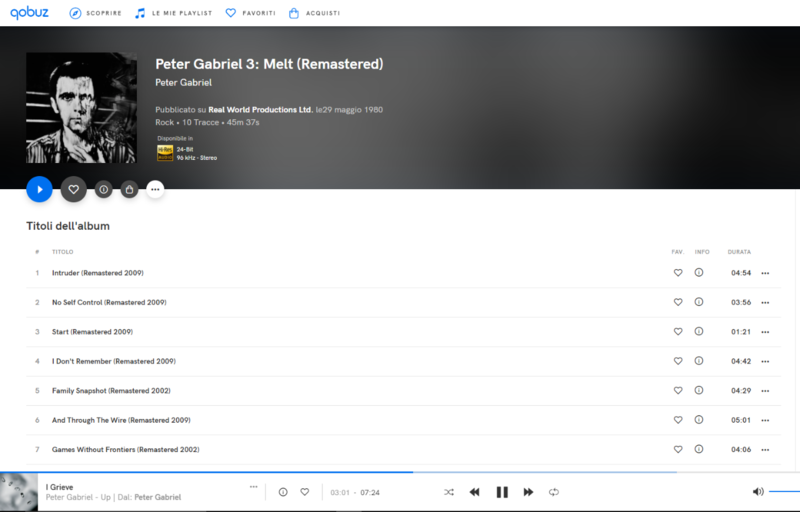
Task: Go to Le Mie Playlist
Action: (173, 13)
